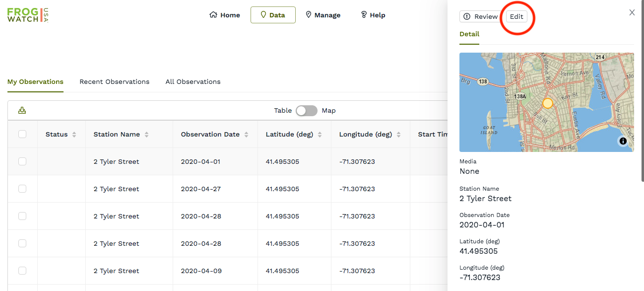Switch to All Observations tab
Screen dimensions: 644x291
click(x=193, y=81)
